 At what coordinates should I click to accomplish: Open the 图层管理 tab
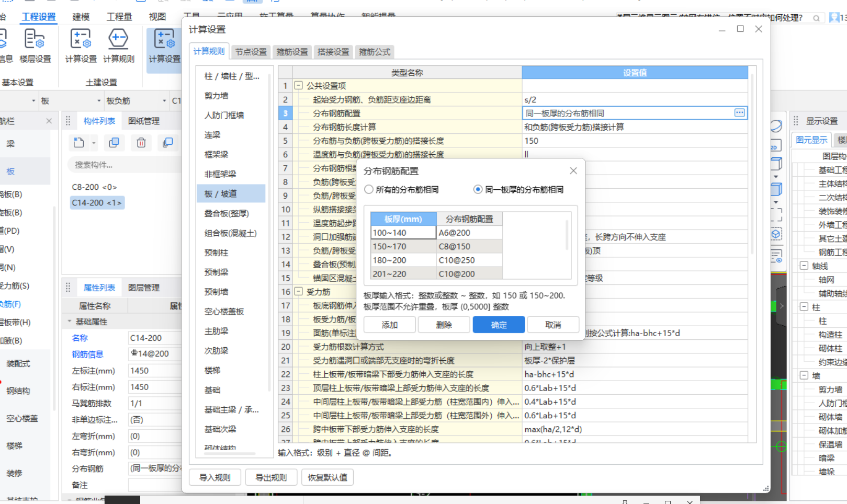point(144,288)
